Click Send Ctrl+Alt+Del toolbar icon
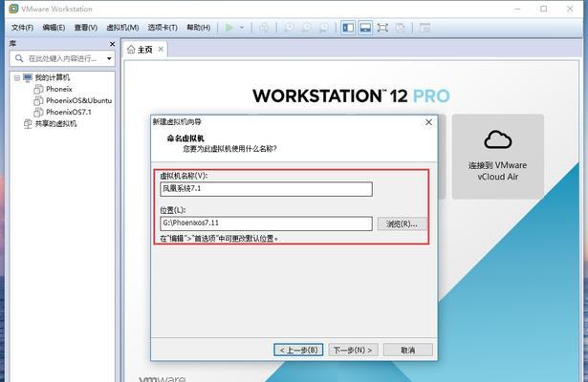 point(264,28)
